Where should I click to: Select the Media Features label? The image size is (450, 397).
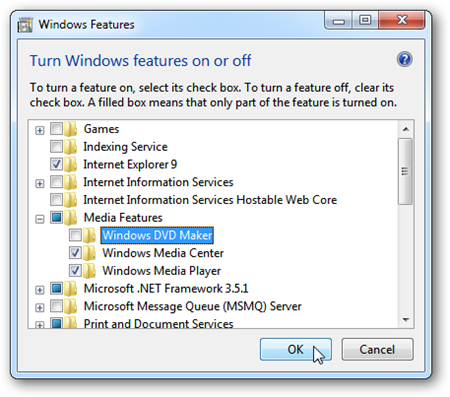point(123,218)
